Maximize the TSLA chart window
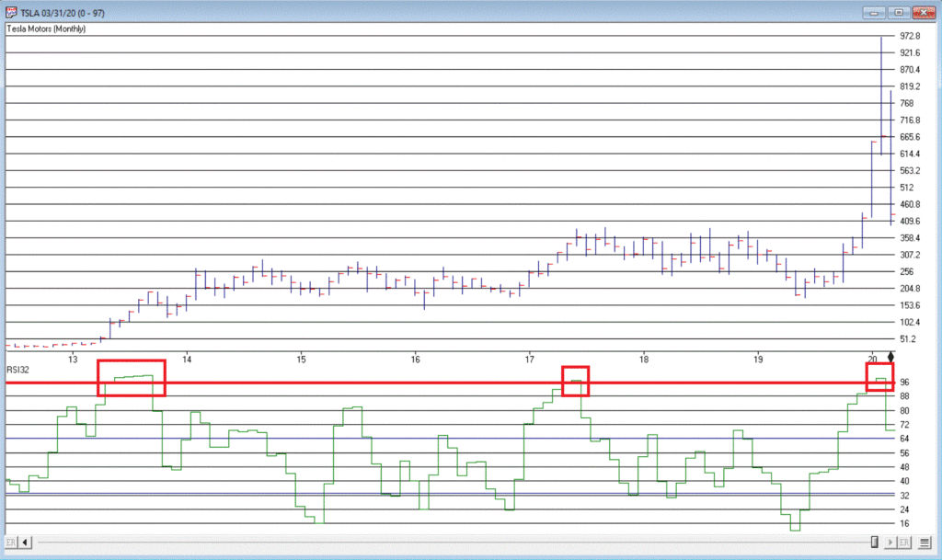Screen dimensions: 942x560 pyautogui.click(x=899, y=13)
